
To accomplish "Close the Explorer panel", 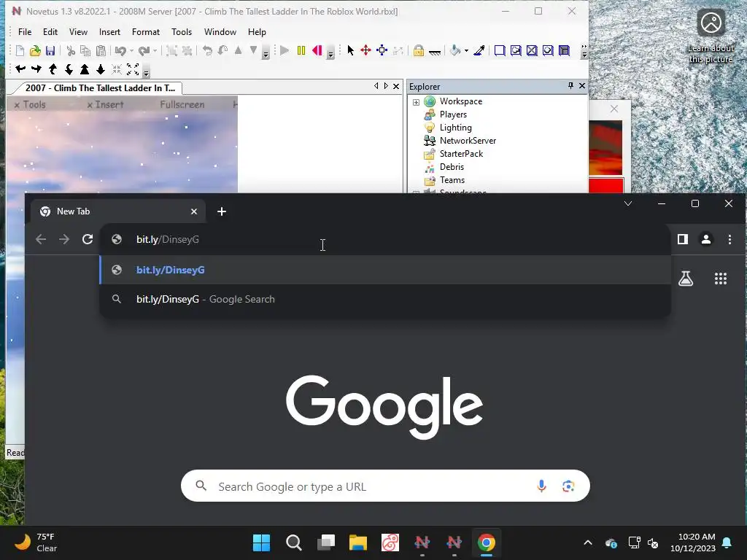I will click(x=581, y=86).
